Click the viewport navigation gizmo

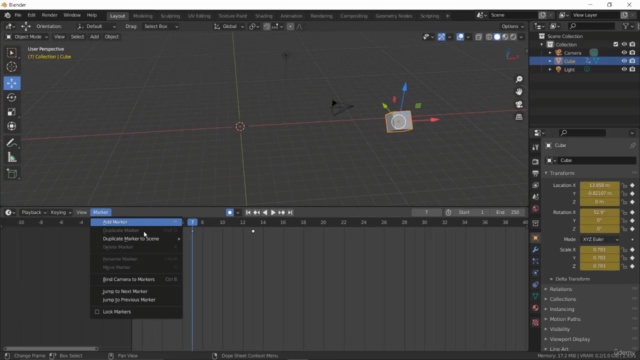(512, 54)
